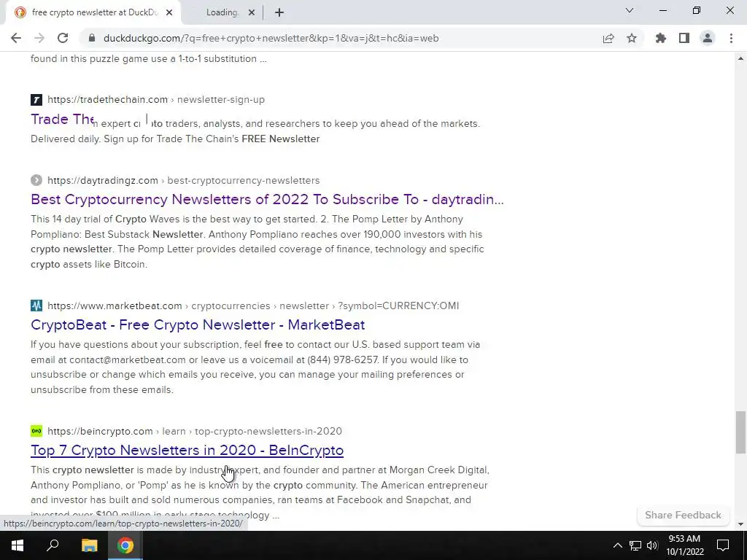This screenshot has height=560, width=747.
Task: View site info lock icon
Action: pyautogui.click(x=91, y=38)
